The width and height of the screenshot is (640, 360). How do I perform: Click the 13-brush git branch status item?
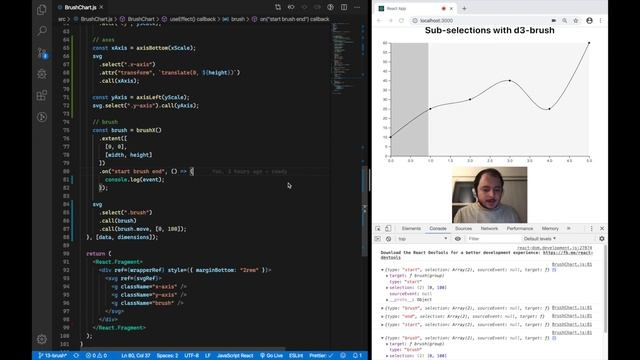pyautogui.click(x=53, y=356)
